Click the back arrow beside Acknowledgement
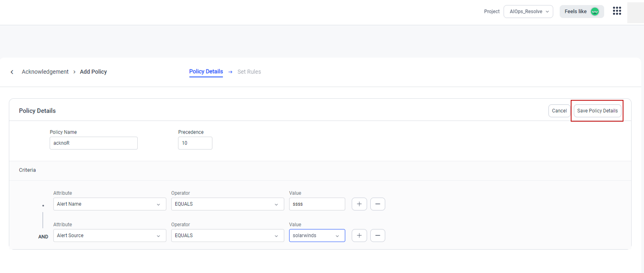 pyautogui.click(x=12, y=72)
